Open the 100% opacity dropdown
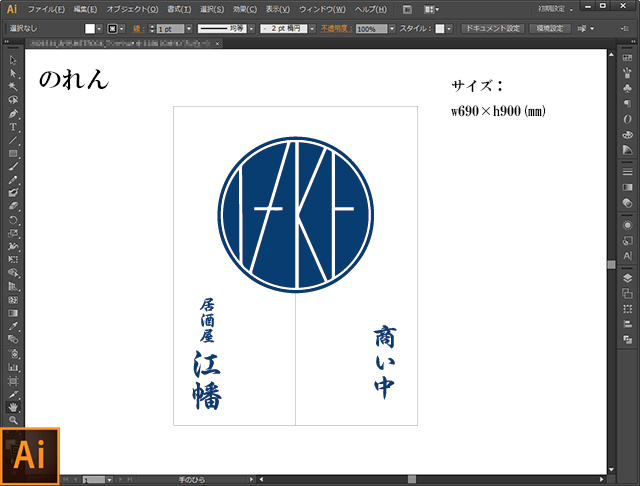 [393, 29]
